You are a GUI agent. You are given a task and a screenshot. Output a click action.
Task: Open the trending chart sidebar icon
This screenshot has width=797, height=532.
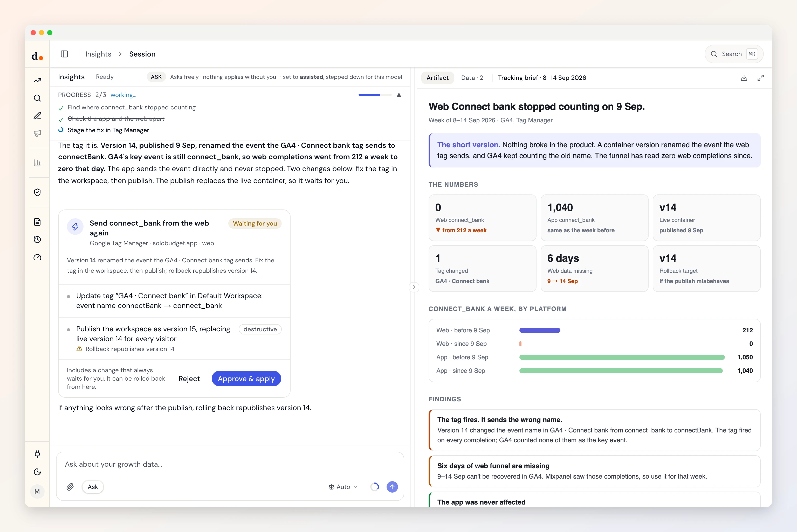(37, 80)
